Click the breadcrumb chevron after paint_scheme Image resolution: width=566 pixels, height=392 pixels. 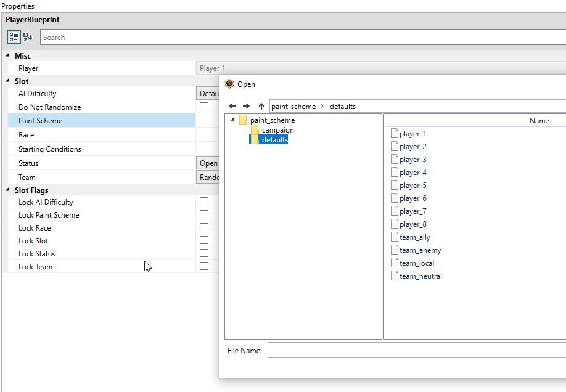322,106
